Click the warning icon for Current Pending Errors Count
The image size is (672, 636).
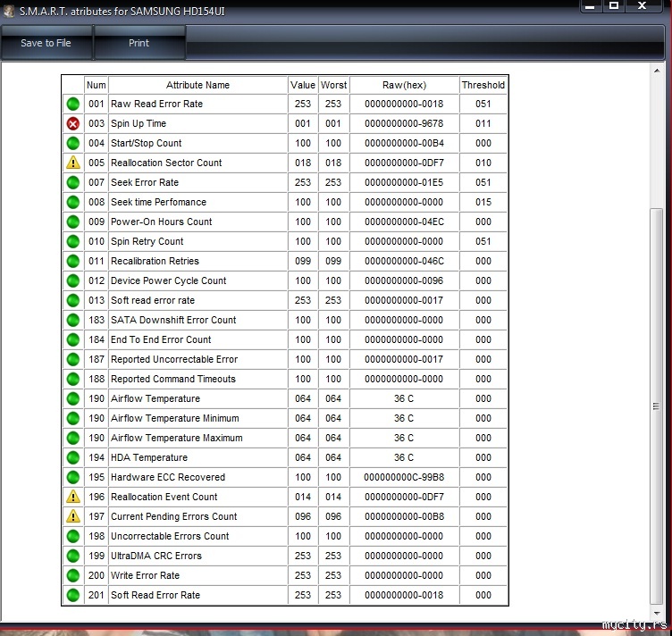point(73,516)
